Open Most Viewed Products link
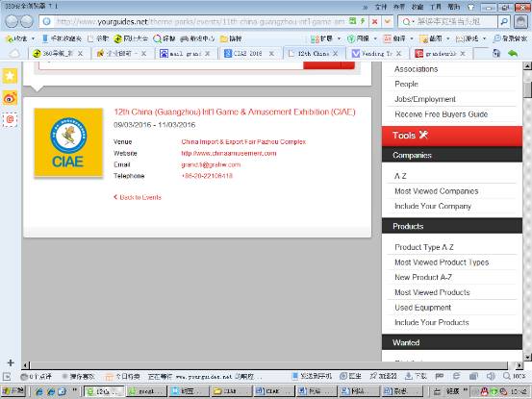The image size is (532, 399). 432,292
